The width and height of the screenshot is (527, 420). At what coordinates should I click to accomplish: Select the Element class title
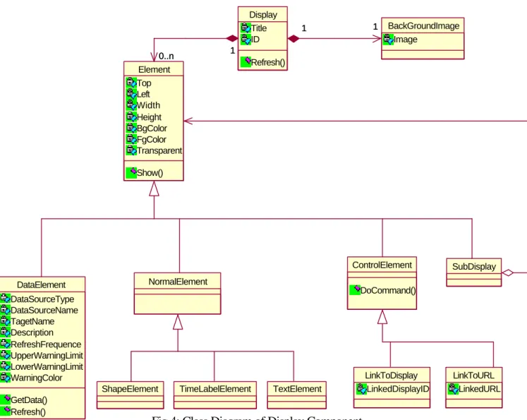154,69
